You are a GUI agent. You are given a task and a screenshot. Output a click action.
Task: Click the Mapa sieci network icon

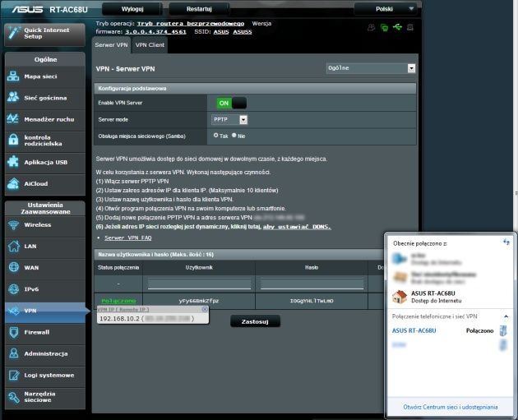13,76
